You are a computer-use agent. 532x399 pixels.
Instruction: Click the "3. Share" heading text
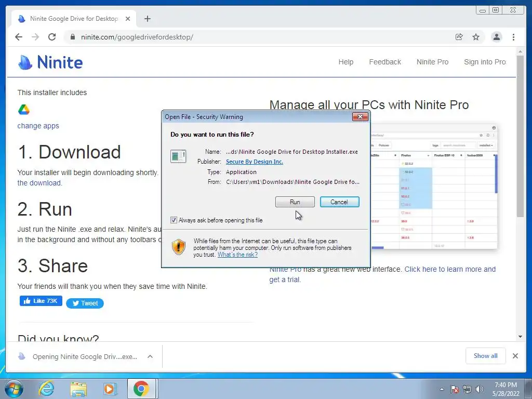pos(52,265)
